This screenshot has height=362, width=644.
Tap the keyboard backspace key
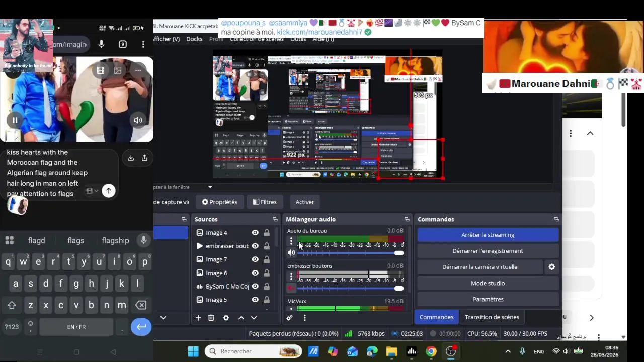[141, 305]
